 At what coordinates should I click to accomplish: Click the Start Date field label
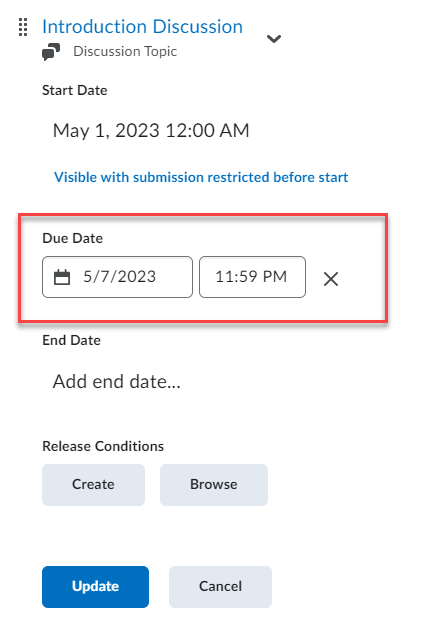coord(75,90)
